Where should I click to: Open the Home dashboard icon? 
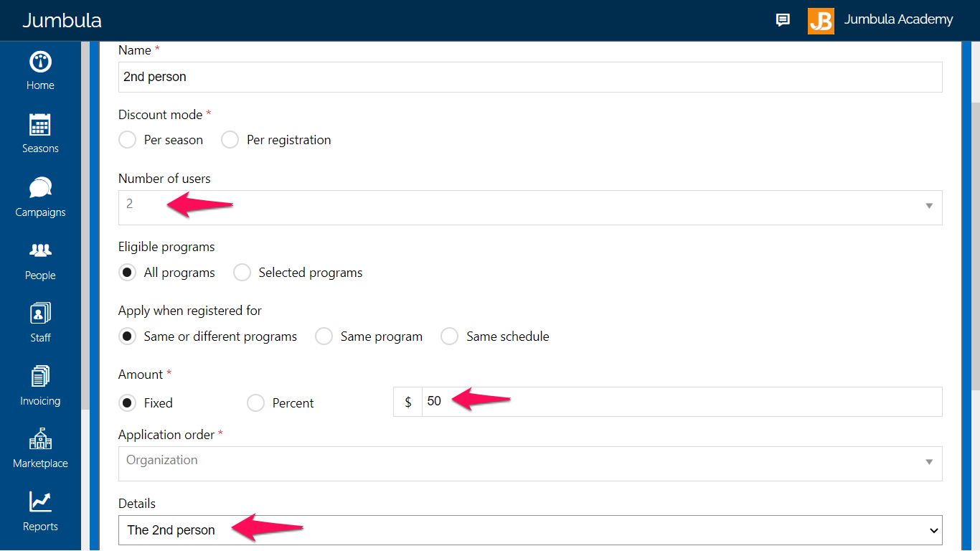tap(40, 62)
